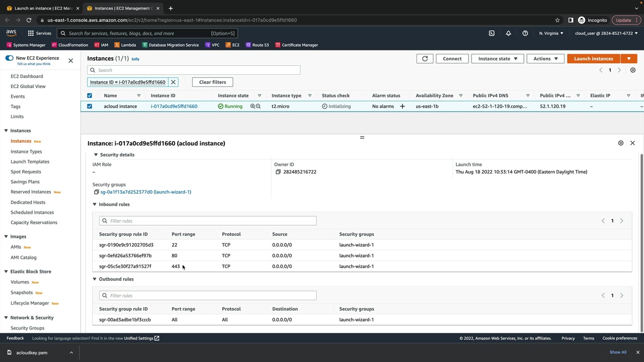Open AWS CloudShell icon in top bar
Viewport: 644px width, 362px height.
coord(492,34)
